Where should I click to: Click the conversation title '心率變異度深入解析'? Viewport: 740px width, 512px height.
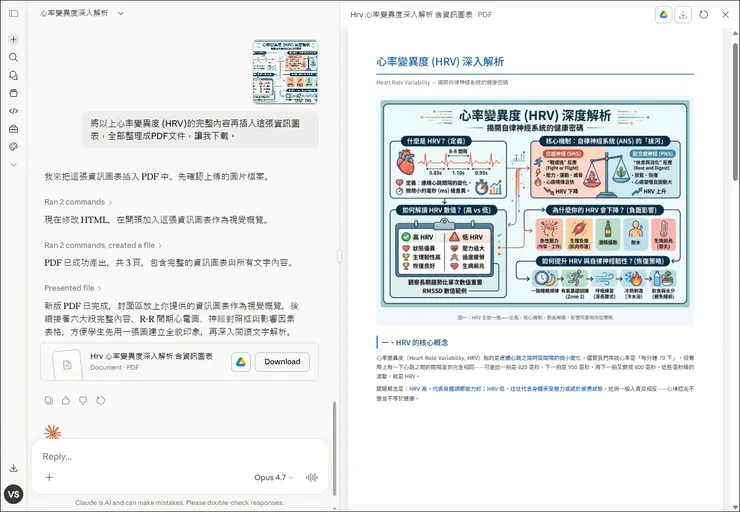pos(74,13)
